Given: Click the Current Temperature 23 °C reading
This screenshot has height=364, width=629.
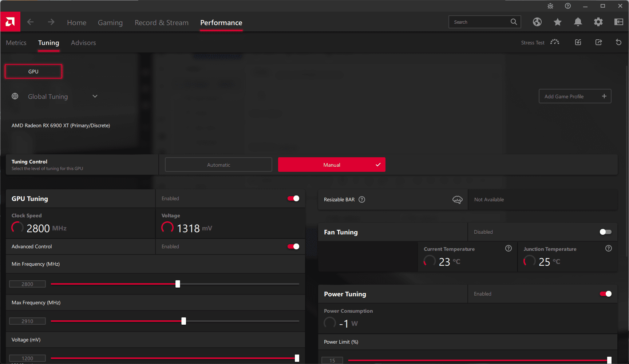Looking at the screenshot, I should 442,261.
